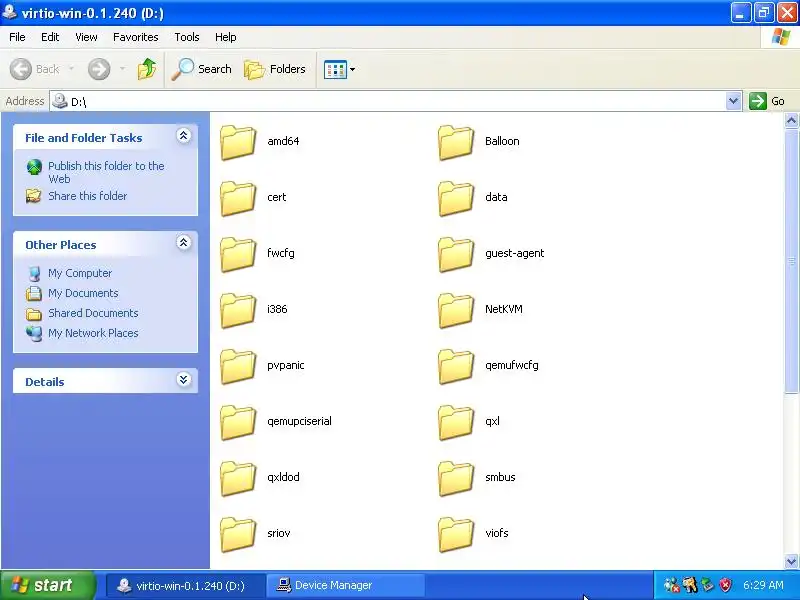Open the Edit menu
This screenshot has height=600, width=800.
click(50, 37)
